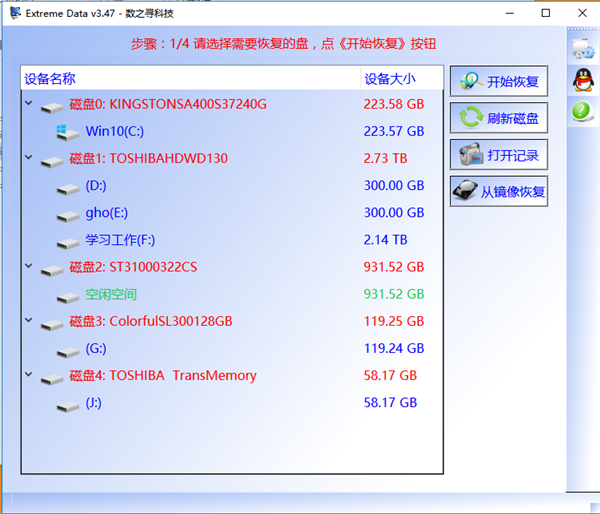Collapse the 磁盘4 TransMemory disk node

click(29, 377)
